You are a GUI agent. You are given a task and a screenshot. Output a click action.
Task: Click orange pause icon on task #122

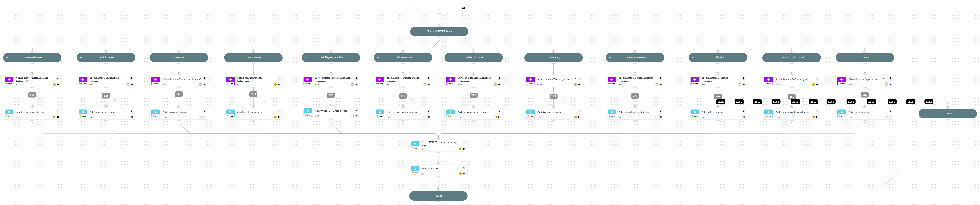point(54,84)
